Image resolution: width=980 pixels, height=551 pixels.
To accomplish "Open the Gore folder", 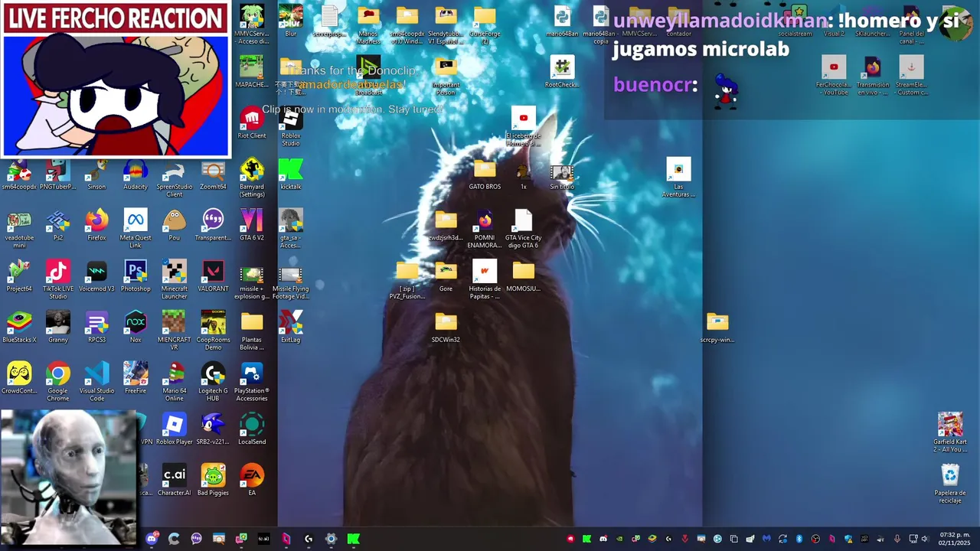I will tap(446, 276).
